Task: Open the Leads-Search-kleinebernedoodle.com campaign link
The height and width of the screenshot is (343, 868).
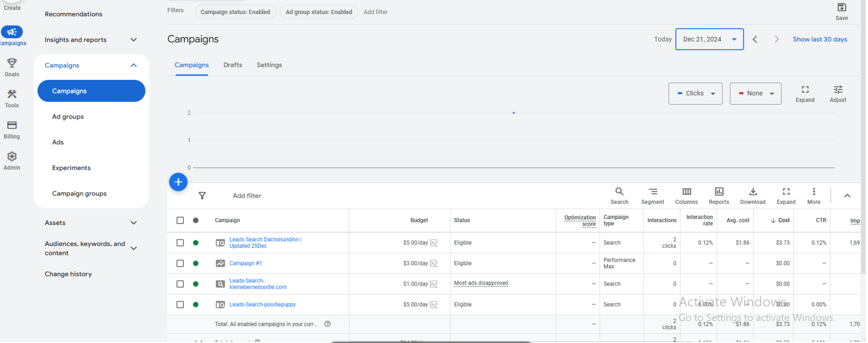Action: click(x=257, y=284)
